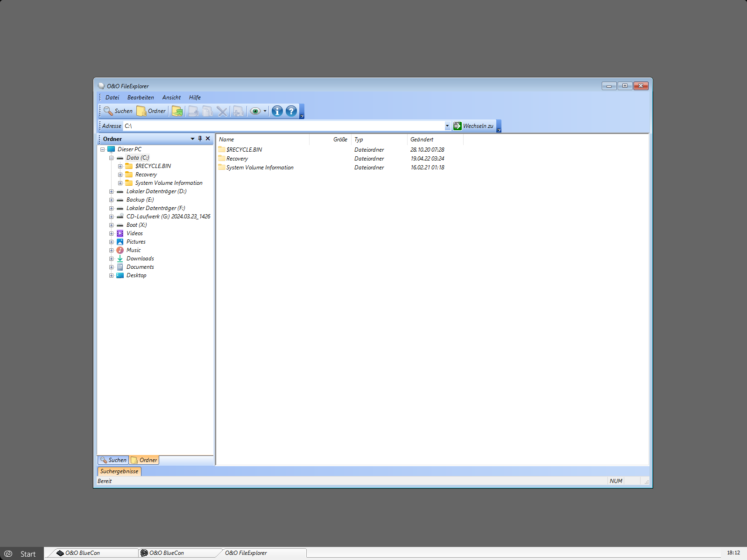Expand the Backup (E:) node
The image size is (747, 560).
112,200
